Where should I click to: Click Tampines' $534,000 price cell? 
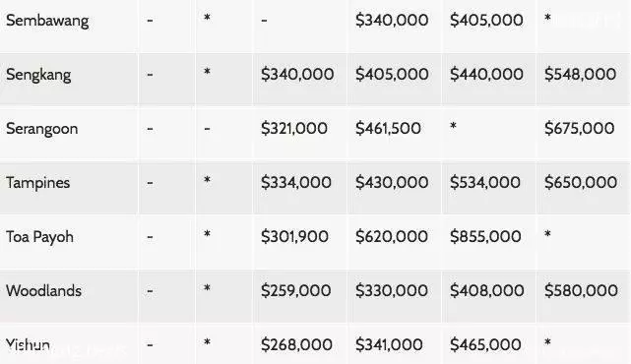point(485,182)
